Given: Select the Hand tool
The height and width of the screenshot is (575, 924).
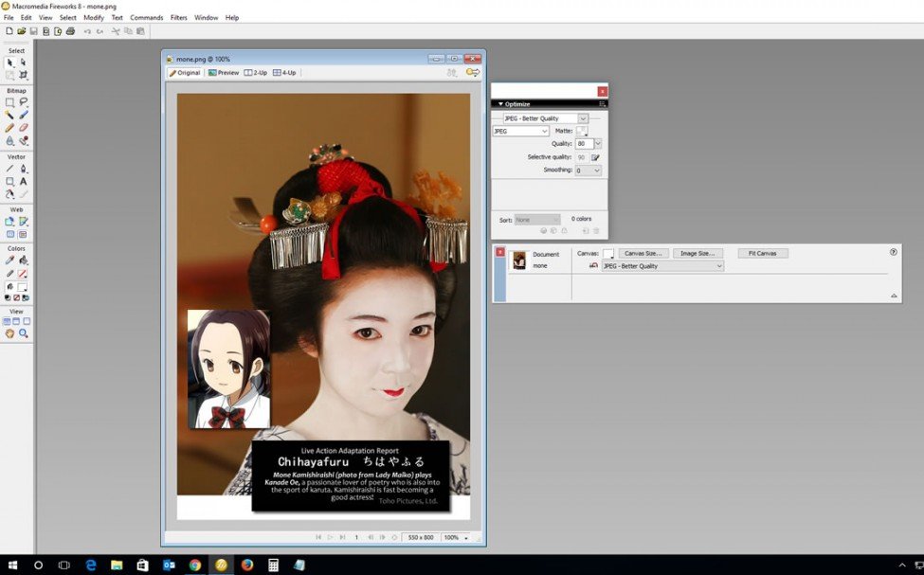Looking at the screenshot, I should coord(9,334).
